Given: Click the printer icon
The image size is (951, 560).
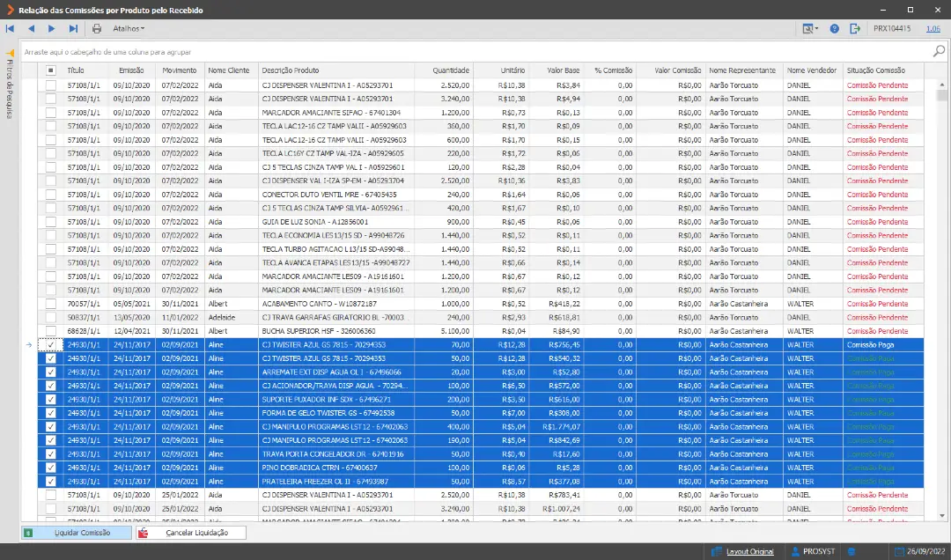Looking at the screenshot, I should click(x=97, y=28).
